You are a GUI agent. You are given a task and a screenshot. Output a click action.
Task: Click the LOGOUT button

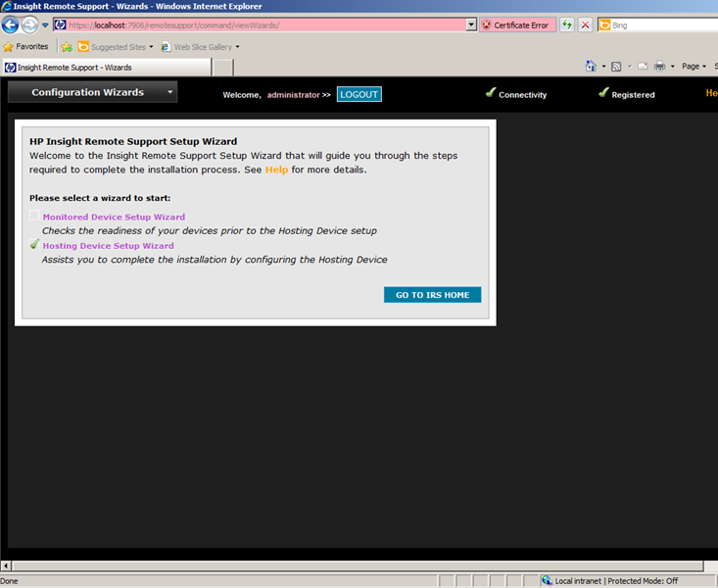(359, 94)
